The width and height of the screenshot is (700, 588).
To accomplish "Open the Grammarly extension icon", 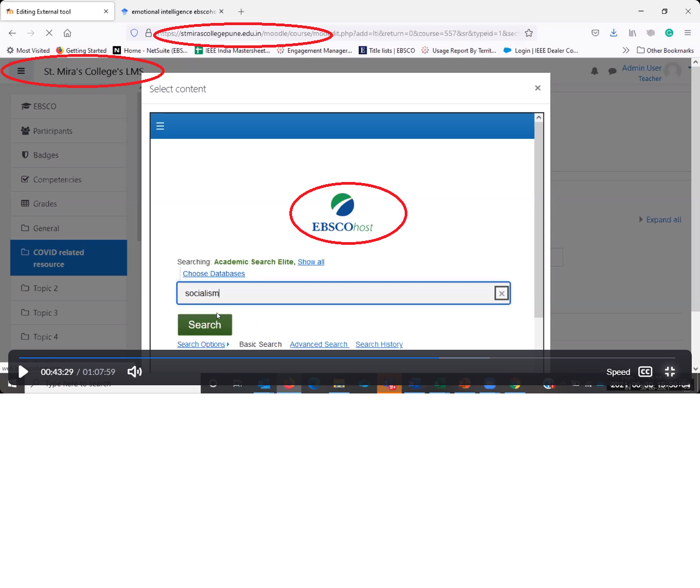I will (x=669, y=33).
